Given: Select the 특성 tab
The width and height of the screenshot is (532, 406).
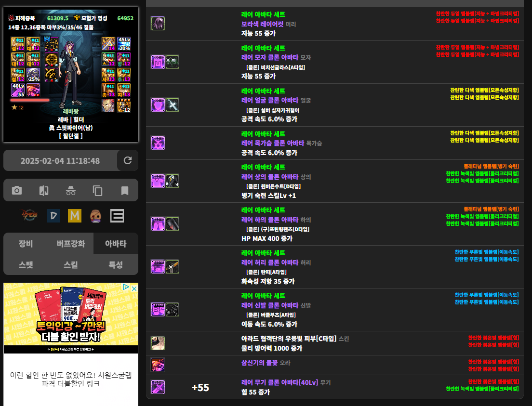Looking at the screenshot, I should 116,265.
